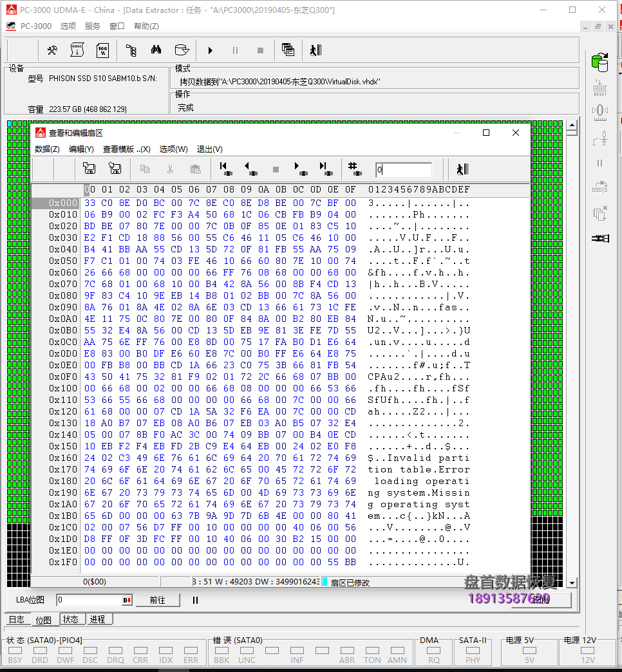622x672 pixels.
Task: Click the RESET icon in right sidebar
Action: (599, 88)
